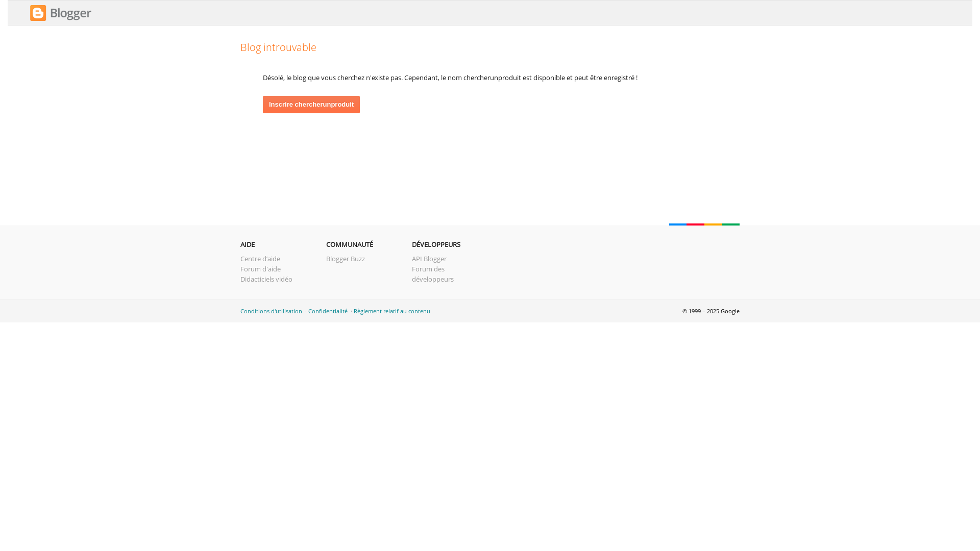Click the COMMUNAUTÉ footer heading
980x551 pixels.
349,244
